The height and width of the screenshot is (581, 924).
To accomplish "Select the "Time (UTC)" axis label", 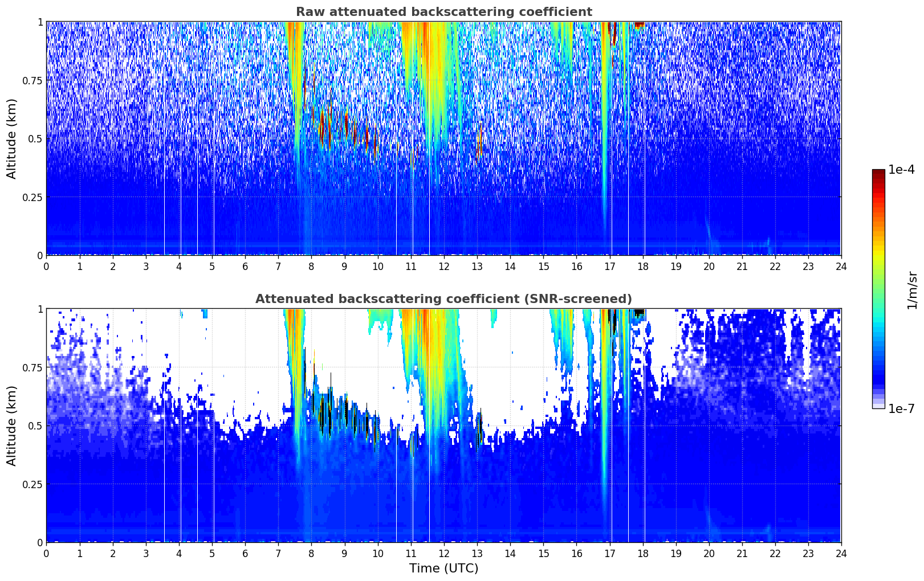I will coord(443,568).
